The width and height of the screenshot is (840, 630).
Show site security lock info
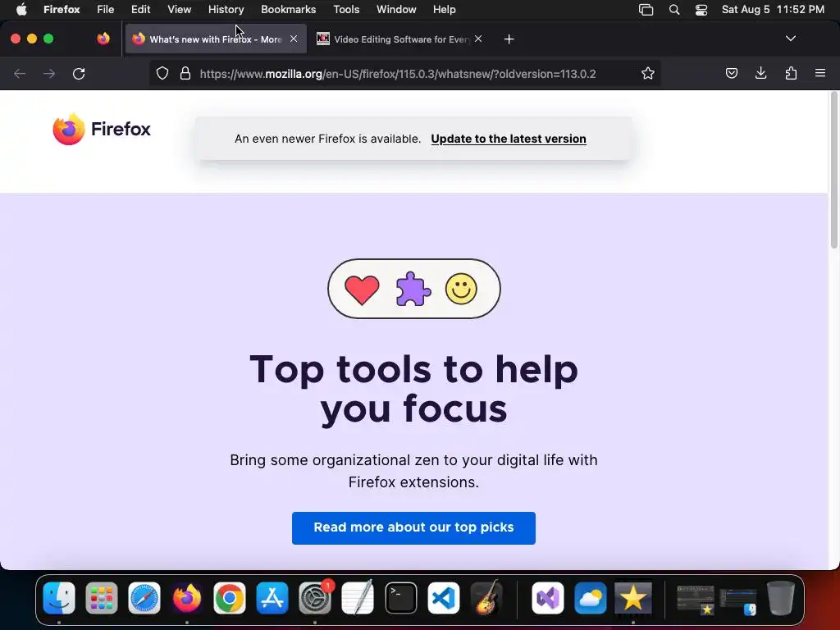pyautogui.click(x=185, y=73)
